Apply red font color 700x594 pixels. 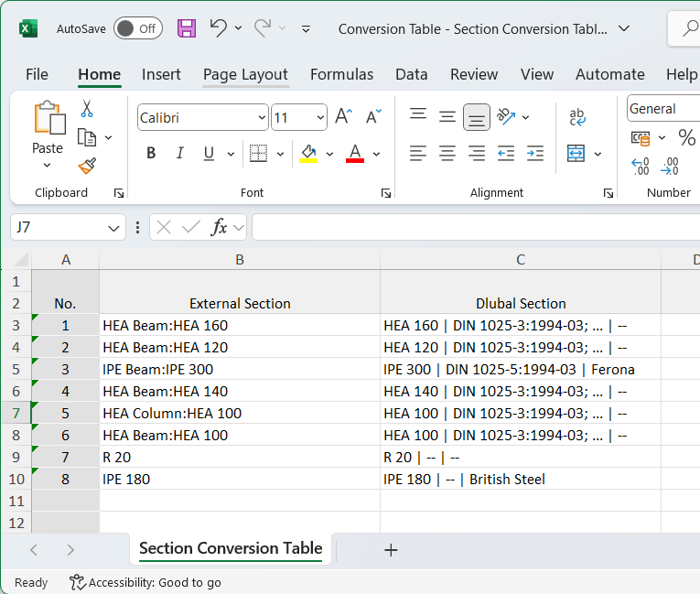tap(355, 153)
